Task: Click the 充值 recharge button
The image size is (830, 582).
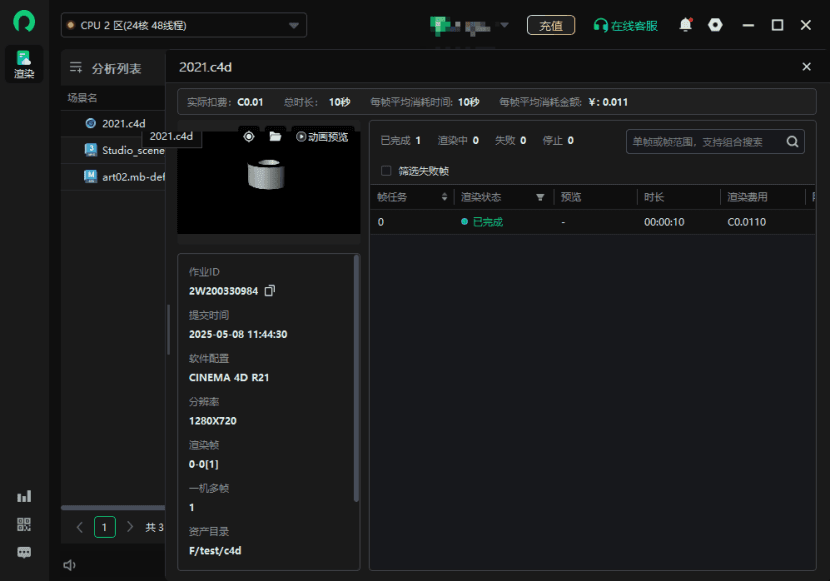Action: (551, 25)
